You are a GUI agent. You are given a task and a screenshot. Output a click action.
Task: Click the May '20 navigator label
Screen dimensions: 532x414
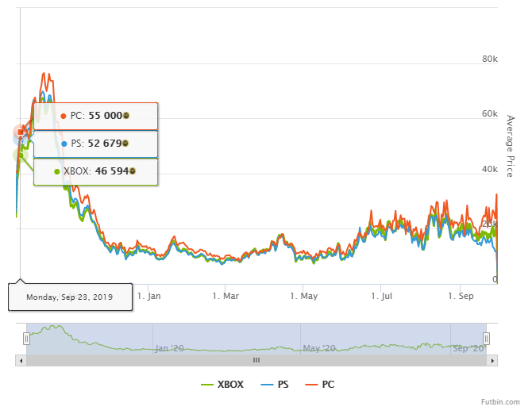(319, 348)
